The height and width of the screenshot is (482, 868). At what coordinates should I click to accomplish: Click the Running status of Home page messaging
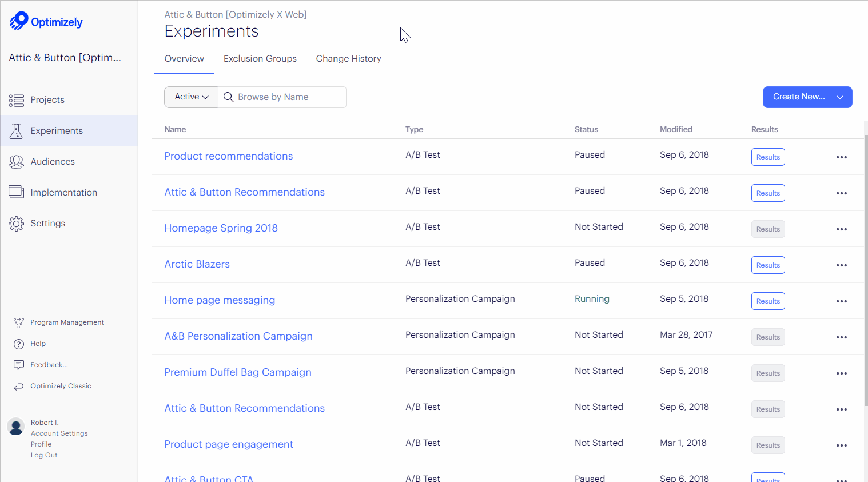(x=592, y=299)
